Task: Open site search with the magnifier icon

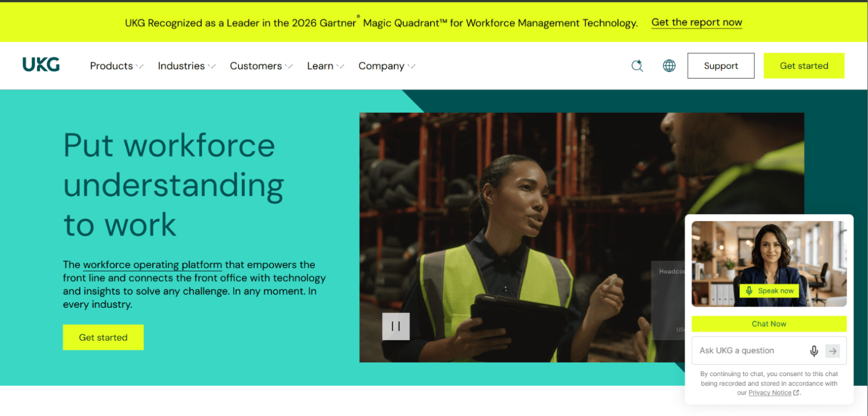Action: click(x=637, y=66)
